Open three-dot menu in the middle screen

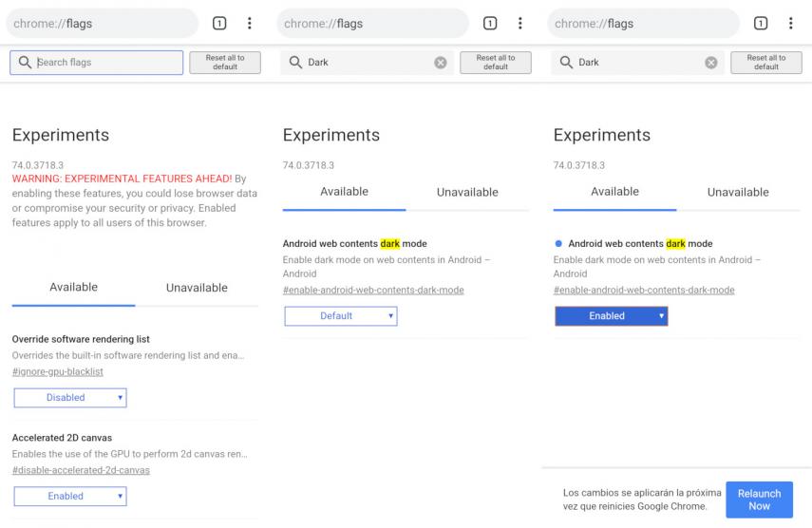pos(519,24)
